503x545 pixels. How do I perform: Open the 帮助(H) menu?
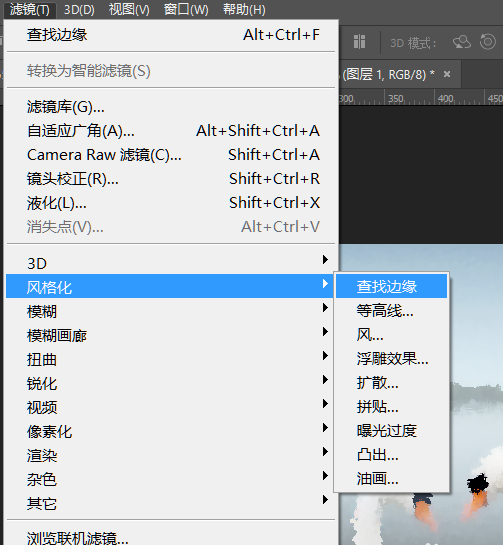pyautogui.click(x=244, y=9)
